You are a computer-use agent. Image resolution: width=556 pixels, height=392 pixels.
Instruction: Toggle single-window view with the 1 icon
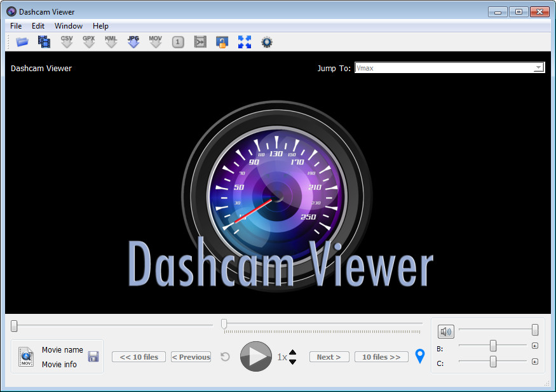178,41
